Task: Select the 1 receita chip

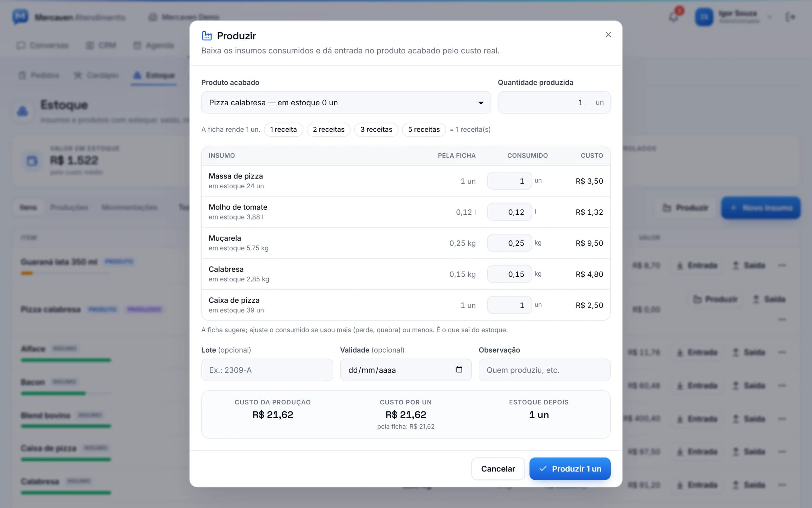Action: click(x=283, y=129)
